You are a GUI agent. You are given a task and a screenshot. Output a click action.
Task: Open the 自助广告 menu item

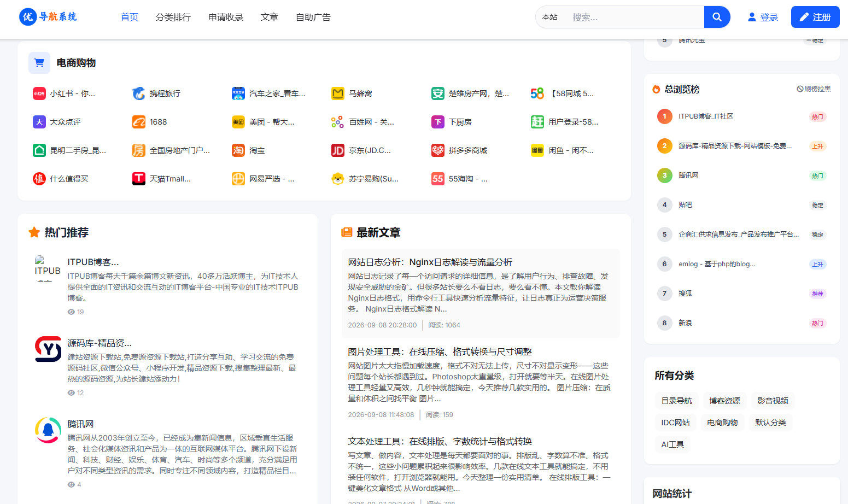click(313, 17)
